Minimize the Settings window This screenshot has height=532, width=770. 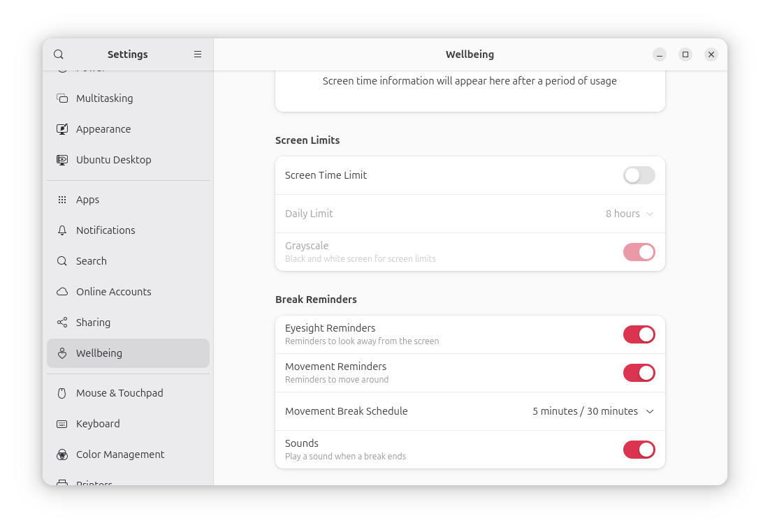[x=660, y=54]
